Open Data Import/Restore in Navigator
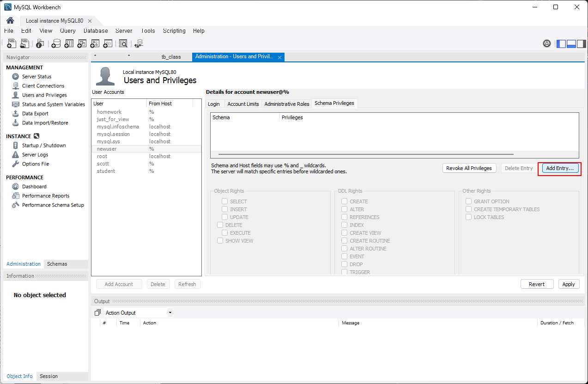This screenshot has width=588, height=384. click(x=45, y=123)
